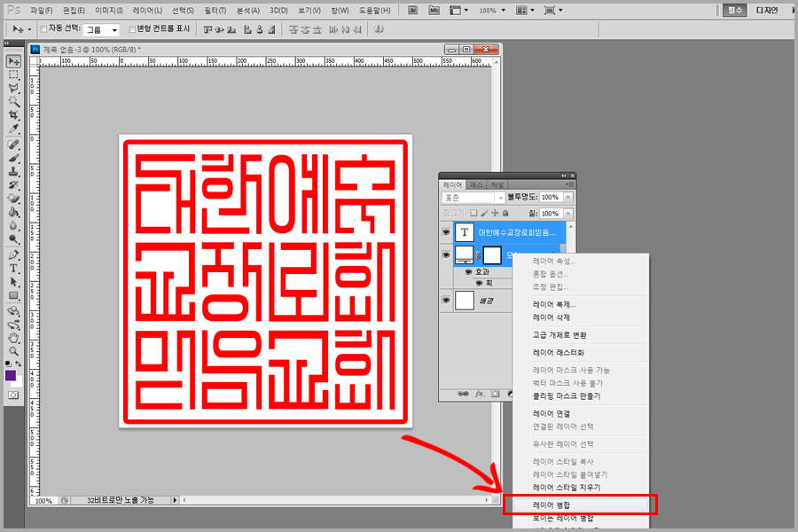Open the 이미지(I) menu
Viewport: 798px width, 532px height.
pos(109,10)
